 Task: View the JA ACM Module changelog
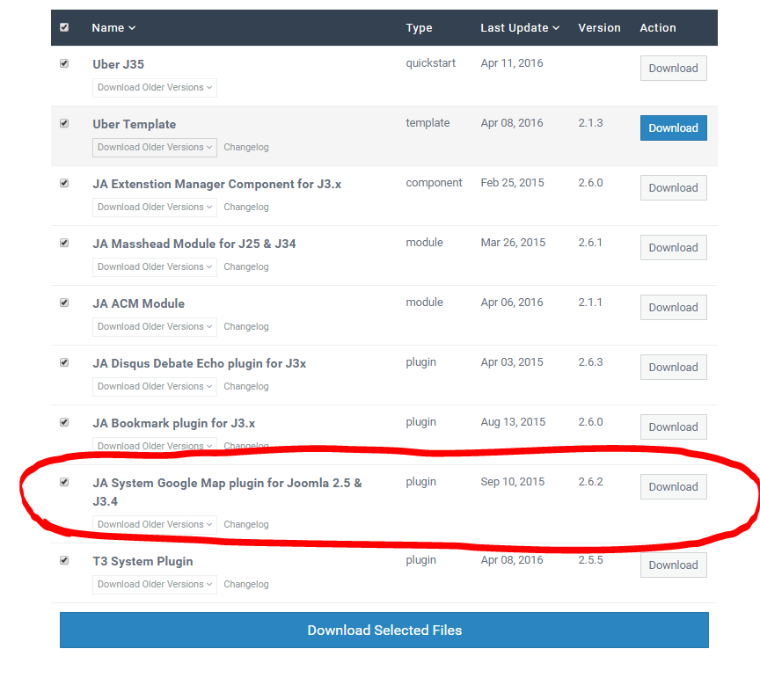(x=245, y=326)
